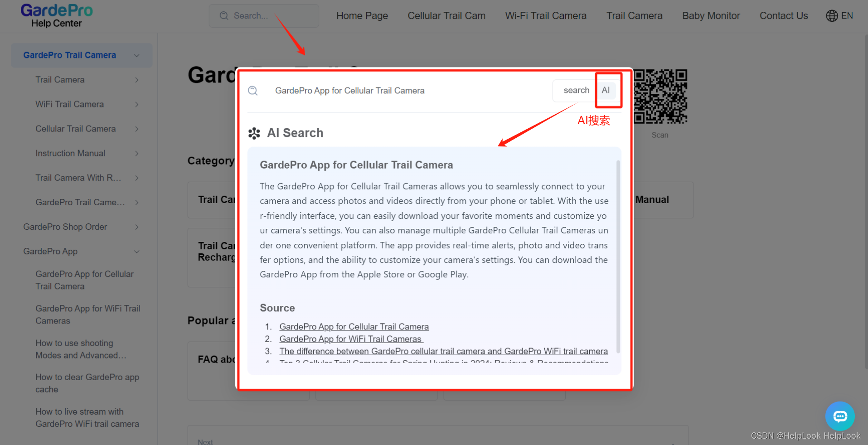
Task: Open the GardePro Help Center logo
Action: click(x=57, y=16)
